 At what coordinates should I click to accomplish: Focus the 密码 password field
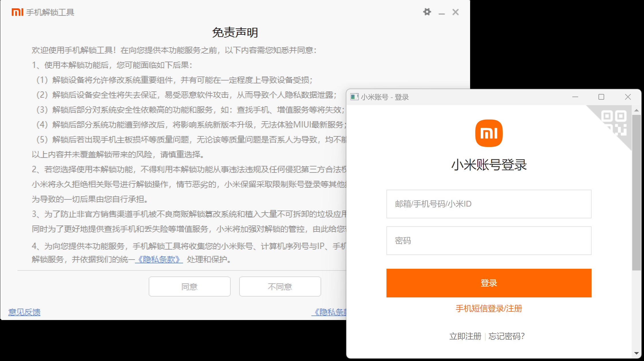(489, 241)
